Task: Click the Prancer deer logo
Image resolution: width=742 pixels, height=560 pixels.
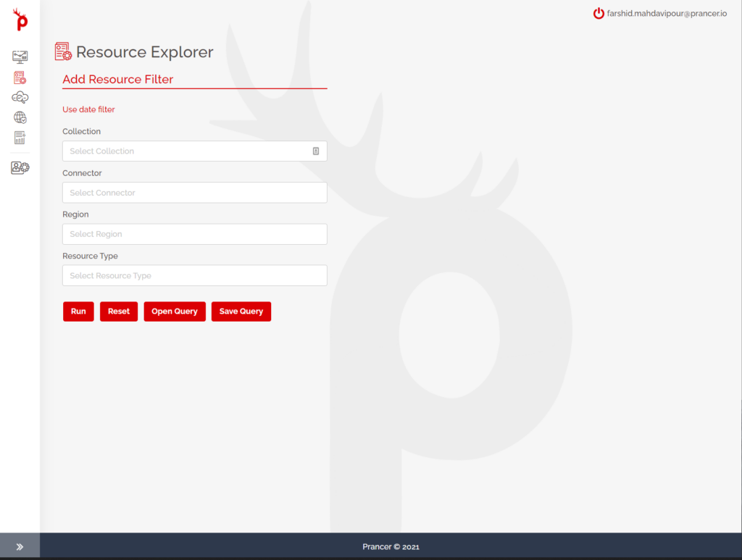Action: point(20,20)
